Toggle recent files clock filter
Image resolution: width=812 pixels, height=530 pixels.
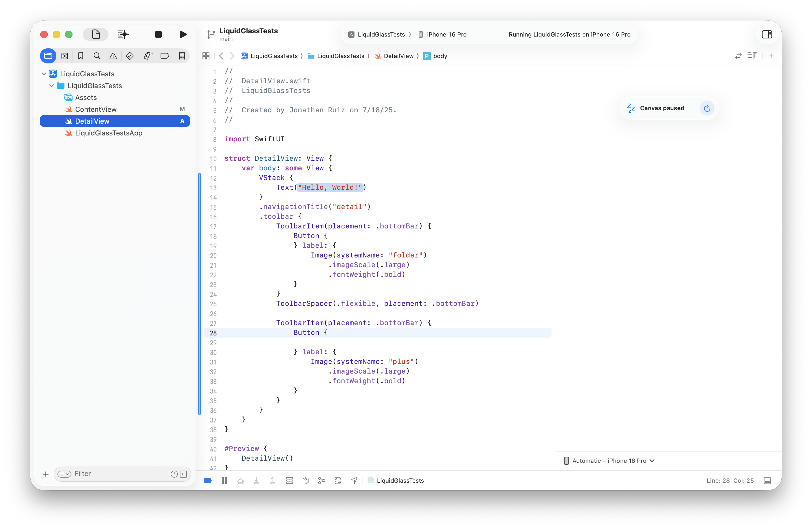tap(174, 474)
